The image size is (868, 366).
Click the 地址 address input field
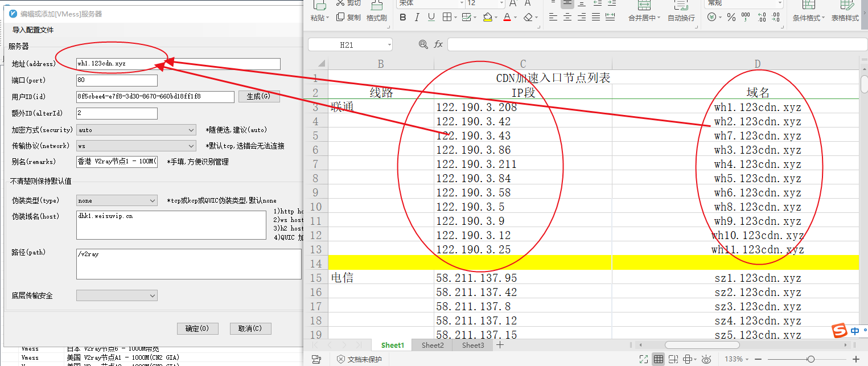point(178,64)
